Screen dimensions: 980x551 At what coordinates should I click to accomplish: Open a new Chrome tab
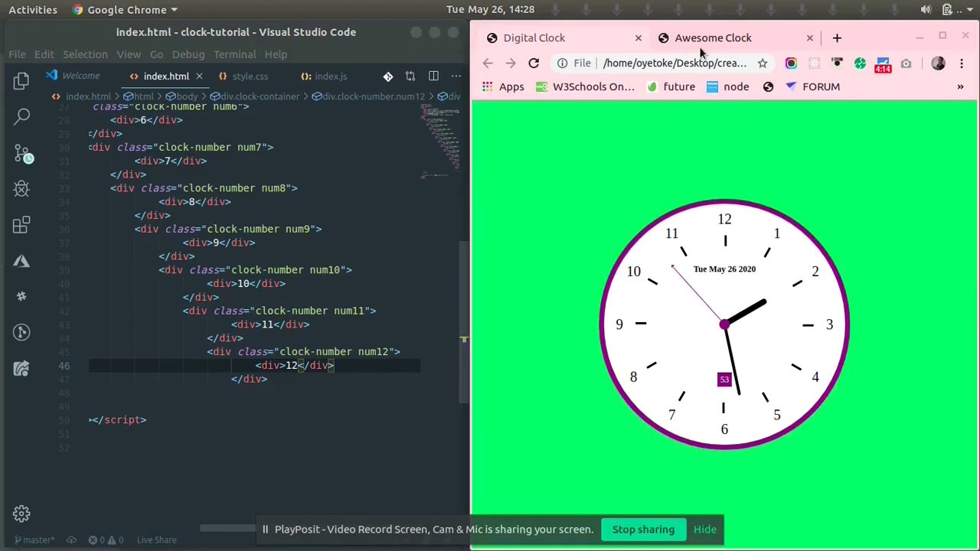pyautogui.click(x=837, y=38)
